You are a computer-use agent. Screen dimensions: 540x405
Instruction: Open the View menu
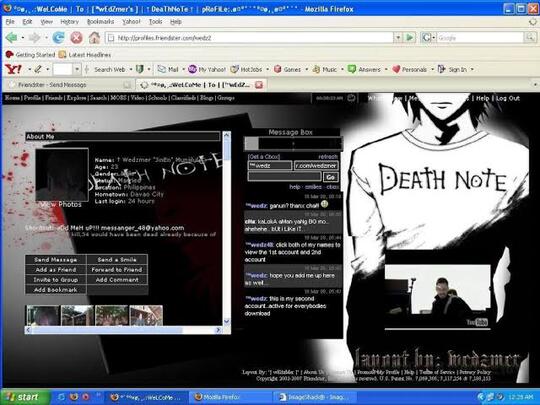pyautogui.click(x=46, y=22)
